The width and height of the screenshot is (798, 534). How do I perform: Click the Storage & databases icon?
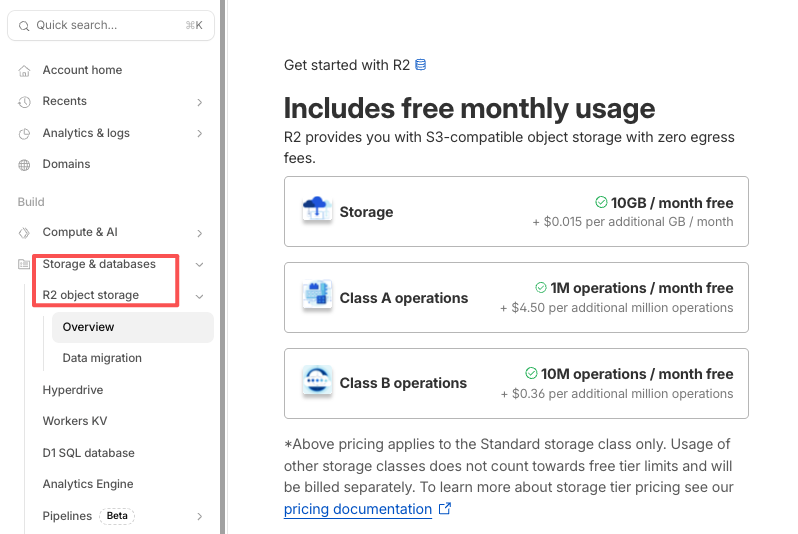24,264
